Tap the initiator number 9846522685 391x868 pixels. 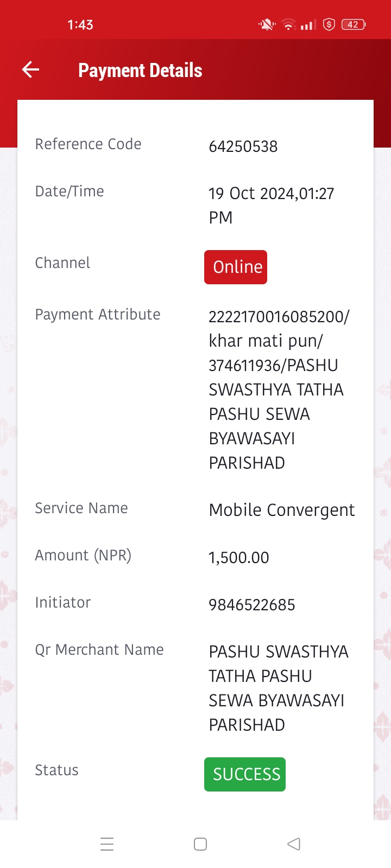click(x=252, y=605)
